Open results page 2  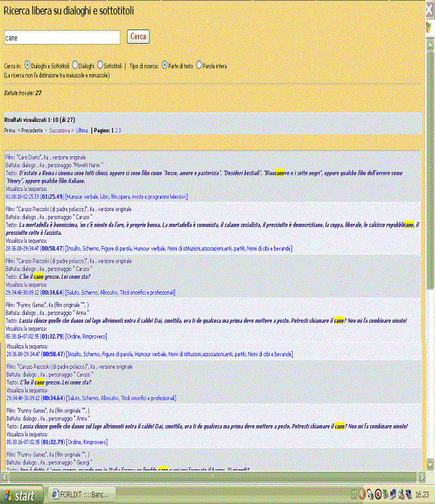tap(116, 130)
